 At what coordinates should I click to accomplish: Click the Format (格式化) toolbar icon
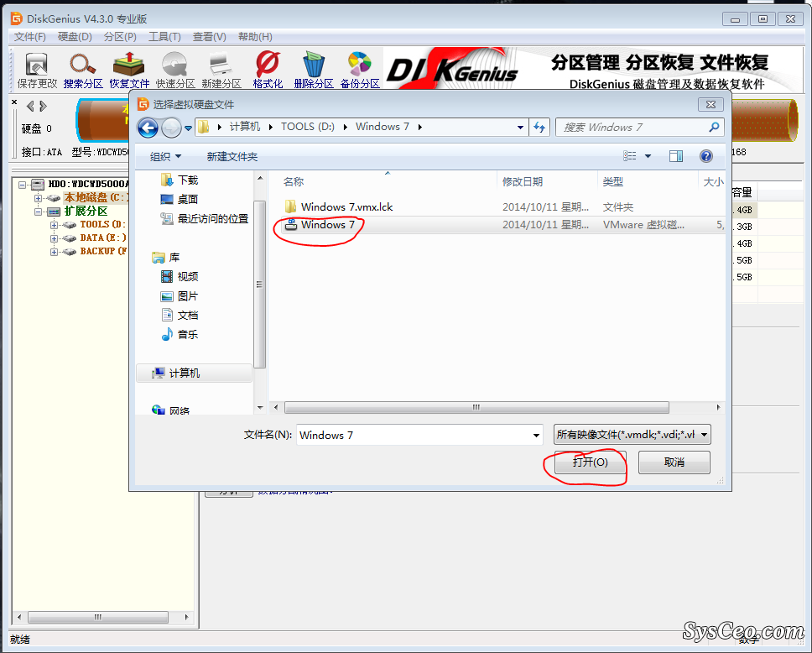pos(268,70)
